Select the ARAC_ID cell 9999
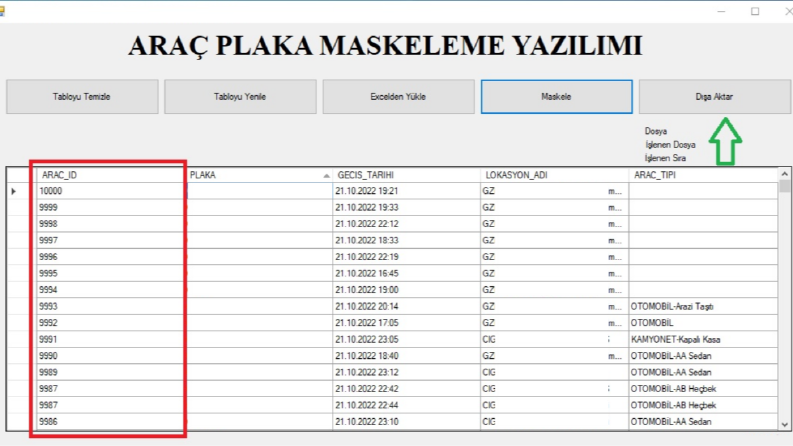 click(x=112, y=207)
